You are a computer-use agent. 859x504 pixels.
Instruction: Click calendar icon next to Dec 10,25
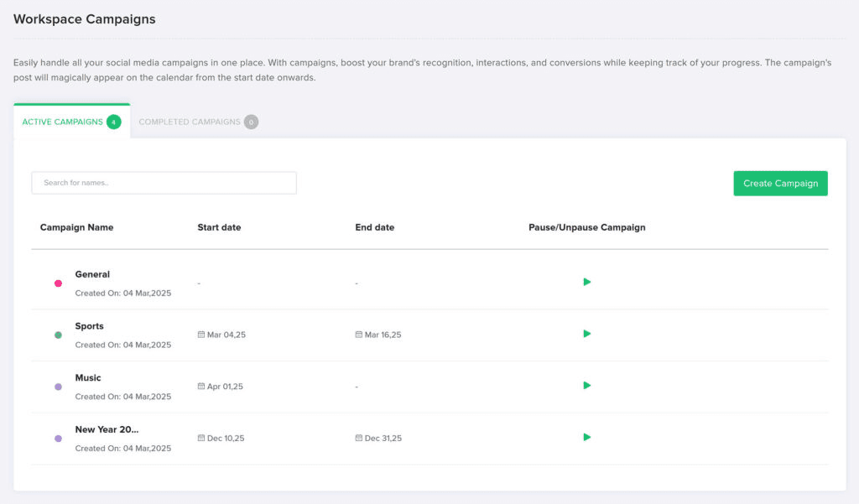[201, 438]
